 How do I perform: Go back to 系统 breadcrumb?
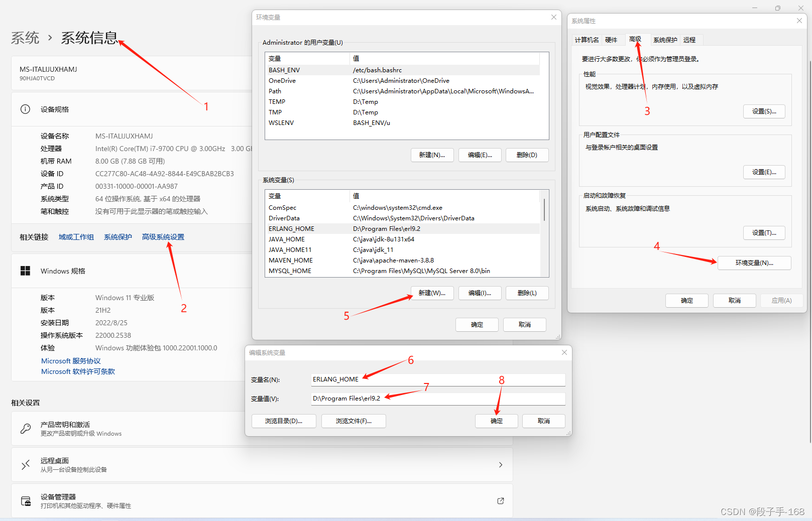[x=25, y=38]
